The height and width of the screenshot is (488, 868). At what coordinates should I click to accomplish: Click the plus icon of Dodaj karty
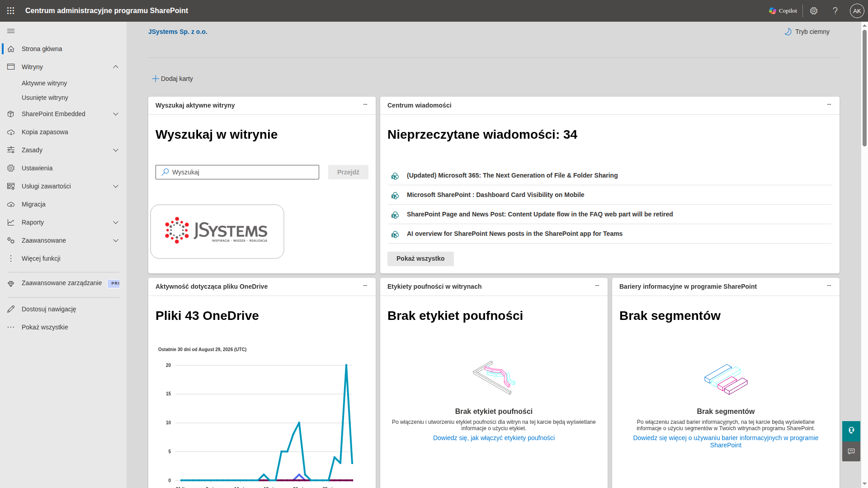[x=155, y=79]
